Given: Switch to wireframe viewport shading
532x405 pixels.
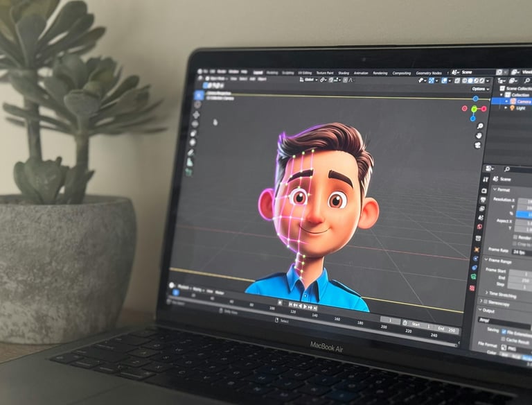Looking at the screenshot, I should coord(465,80).
